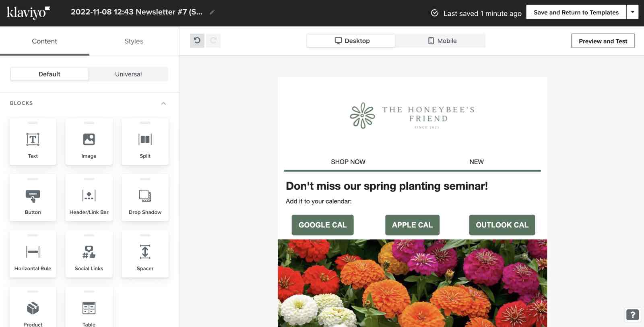Click Preview and Test button

tap(603, 41)
